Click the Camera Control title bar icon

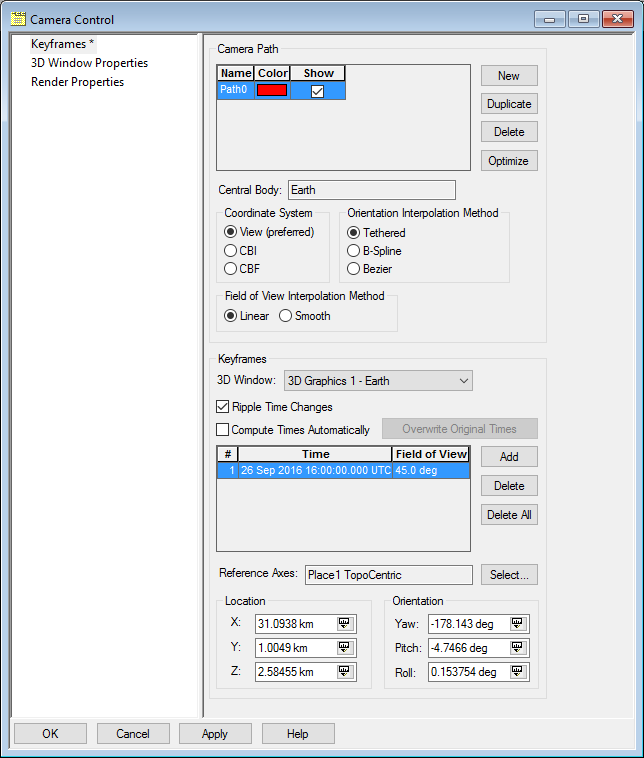(x=17, y=19)
